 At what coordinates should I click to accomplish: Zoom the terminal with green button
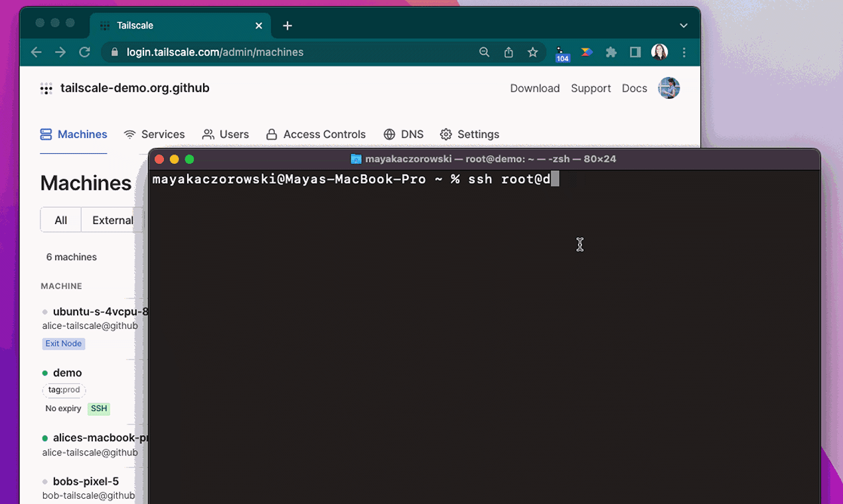click(189, 159)
